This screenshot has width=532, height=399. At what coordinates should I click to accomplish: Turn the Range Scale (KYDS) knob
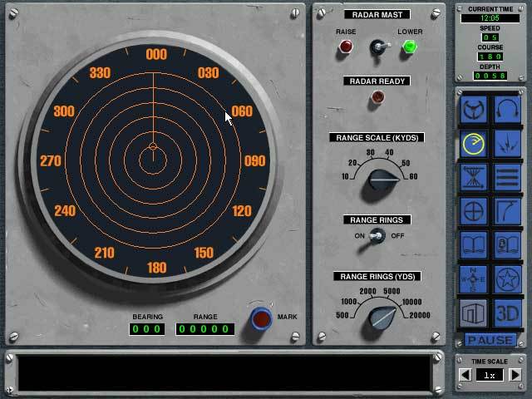[382, 181]
